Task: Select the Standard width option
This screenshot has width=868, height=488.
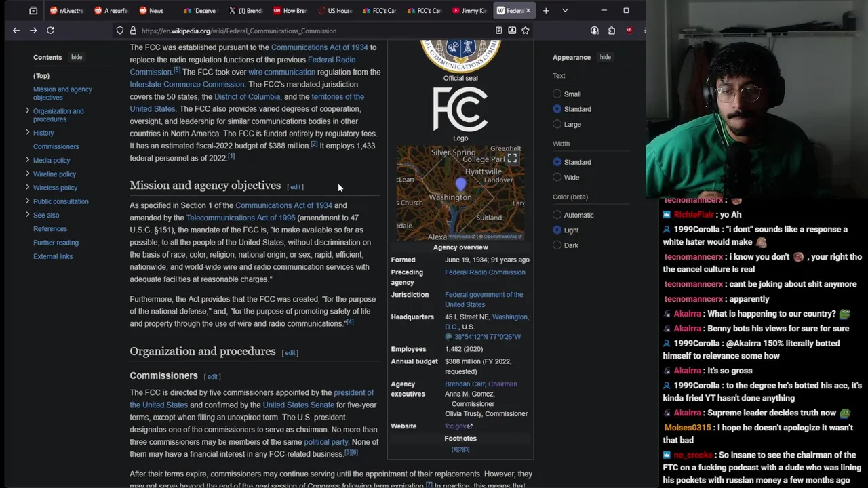Action: click(557, 162)
